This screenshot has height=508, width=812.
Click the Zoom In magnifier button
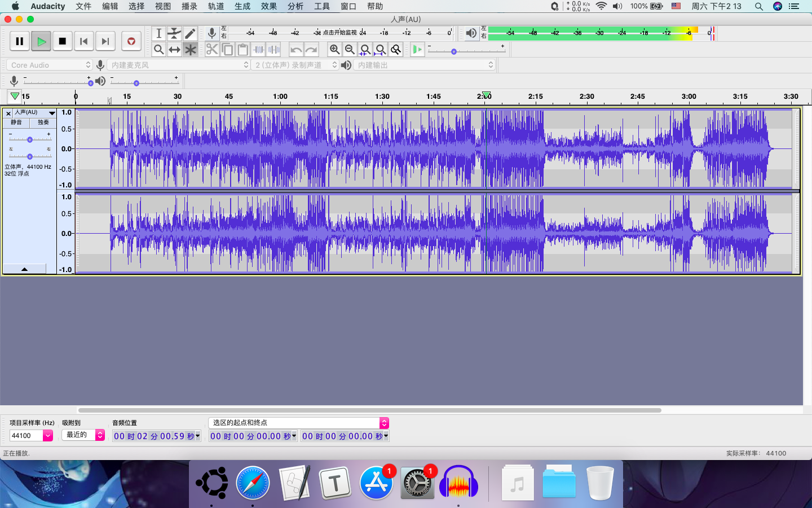334,50
